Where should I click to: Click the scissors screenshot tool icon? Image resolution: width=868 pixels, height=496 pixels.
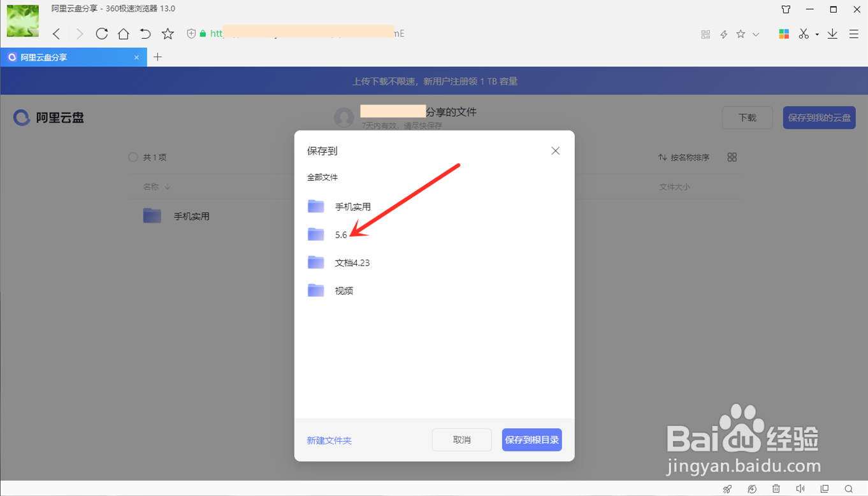(804, 34)
